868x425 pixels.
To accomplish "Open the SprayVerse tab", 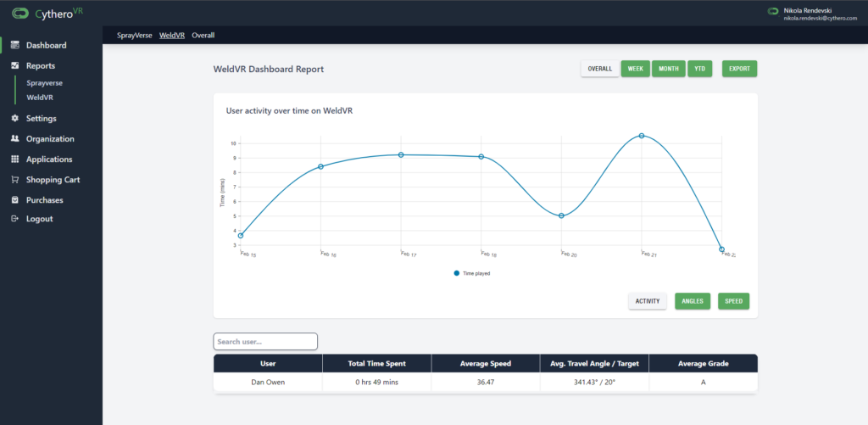I will pyautogui.click(x=134, y=36).
